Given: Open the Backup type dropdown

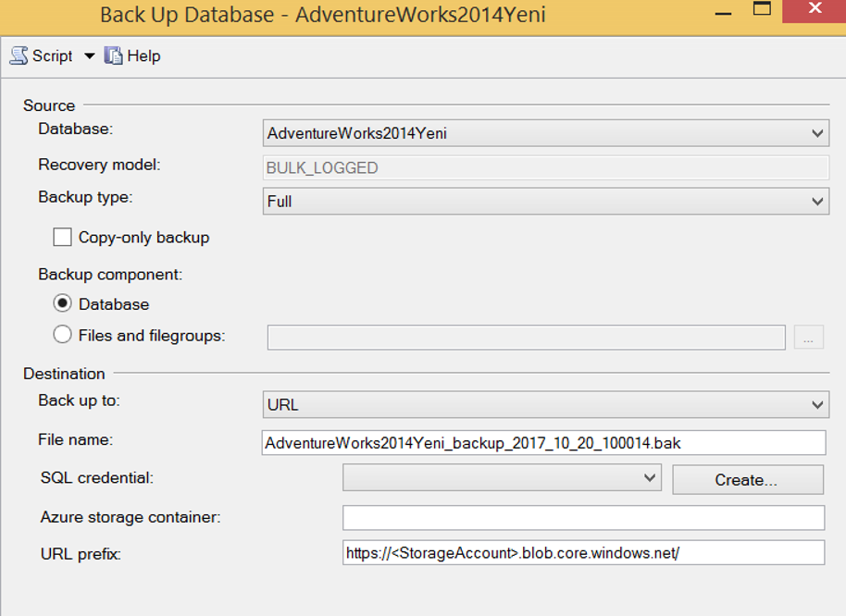Looking at the screenshot, I should tap(546, 201).
